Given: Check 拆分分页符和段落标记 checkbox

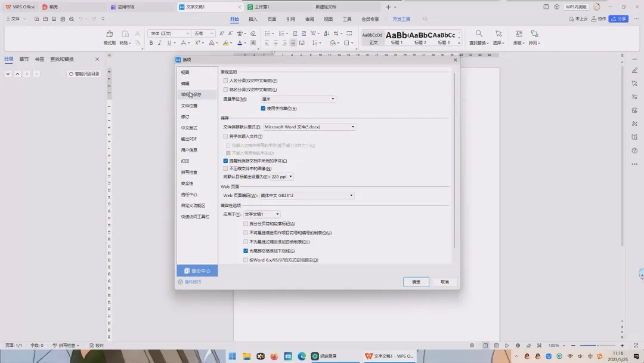Looking at the screenshot, I should tap(246, 224).
